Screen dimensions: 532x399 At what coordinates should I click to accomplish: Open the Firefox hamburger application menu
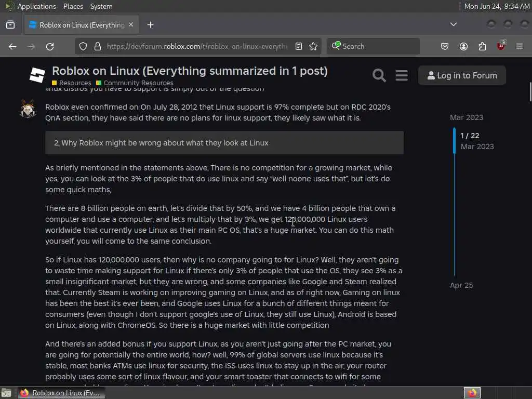(520, 46)
